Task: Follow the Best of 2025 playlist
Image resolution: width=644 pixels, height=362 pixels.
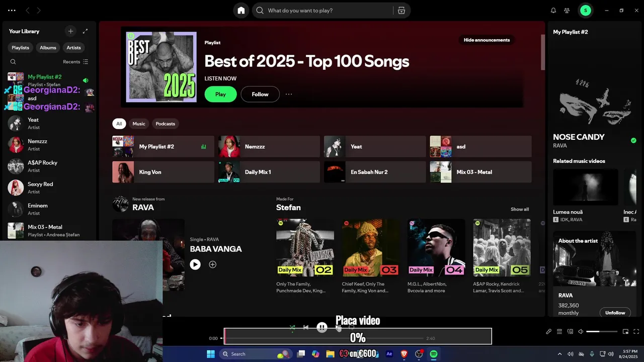Action: click(x=260, y=94)
